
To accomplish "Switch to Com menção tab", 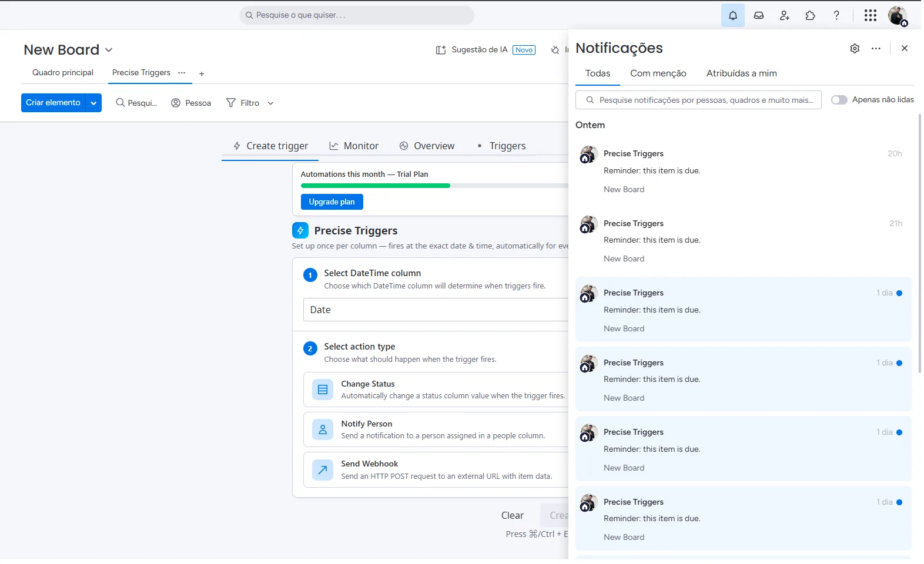I will (658, 73).
